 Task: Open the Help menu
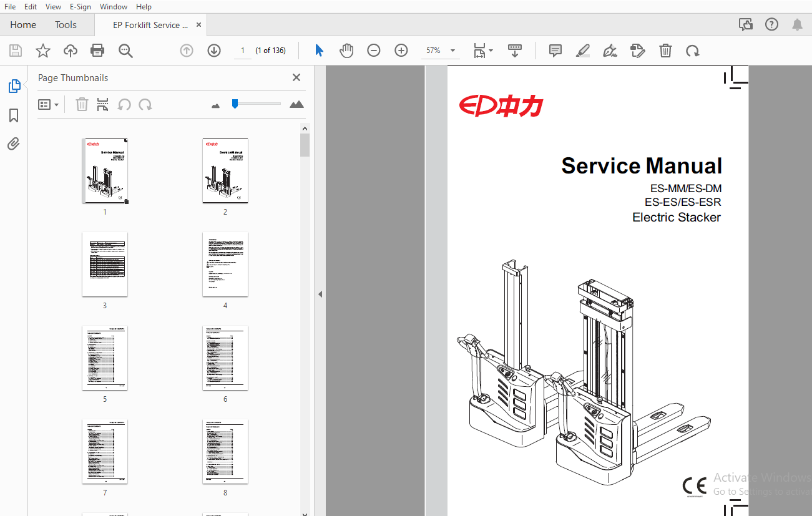(144, 7)
